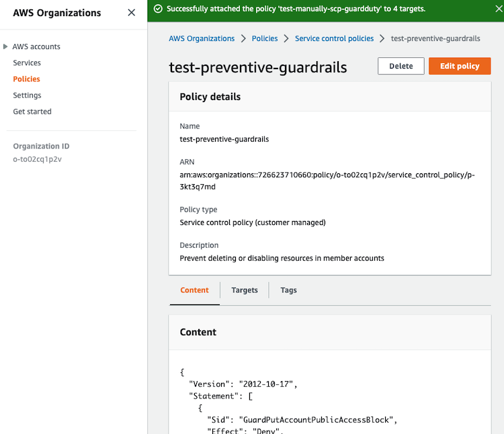The width and height of the screenshot is (504, 434).
Task: Click the "Version": "2012-10-17" JSON line
Action: (243, 384)
